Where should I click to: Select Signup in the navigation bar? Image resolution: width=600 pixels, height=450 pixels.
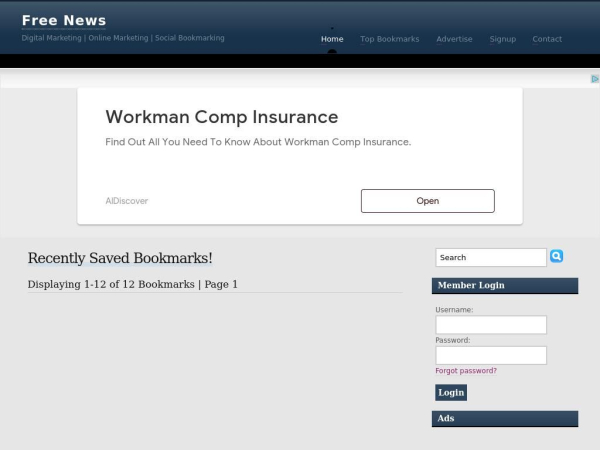(x=502, y=39)
